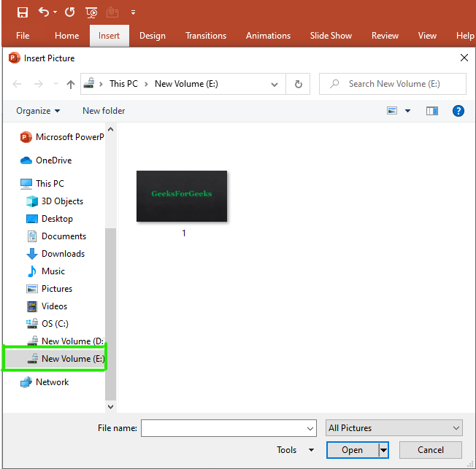Screen dimensions: 476x469
Task: Click 'New Volume (E:)' in address bar
Action: point(186,84)
